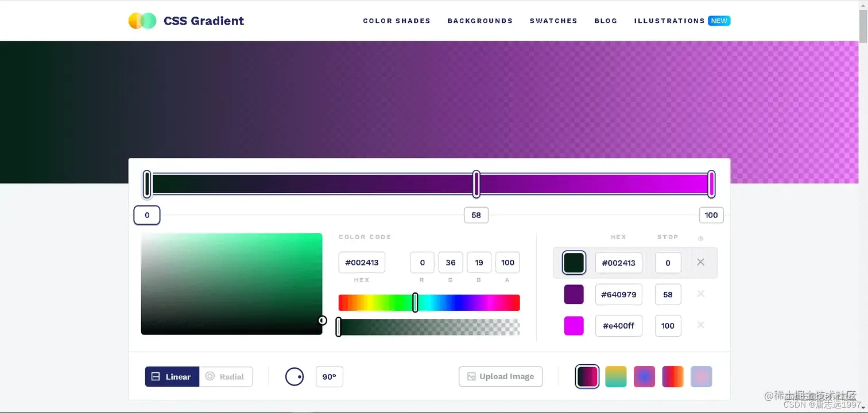Select the gradient stop handle at 58
Screen dimensions: 868x413
tap(476, 184)
